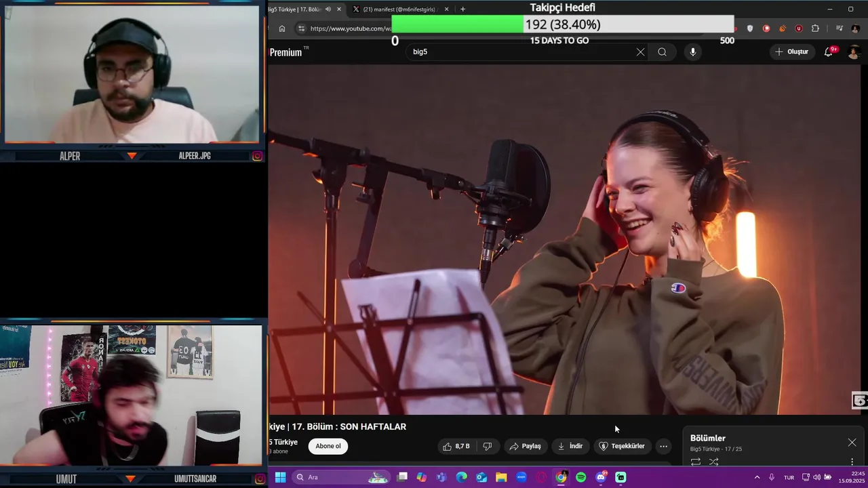The height and width of the screenshot is (488, 868).
Task: Open Zoom from the taskbar
Action: pyautogui.click(x=521, y=477)
